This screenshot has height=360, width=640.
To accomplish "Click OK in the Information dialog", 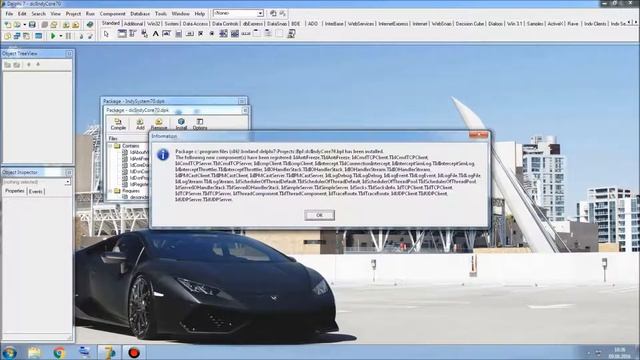I will (x=319, y=215).
